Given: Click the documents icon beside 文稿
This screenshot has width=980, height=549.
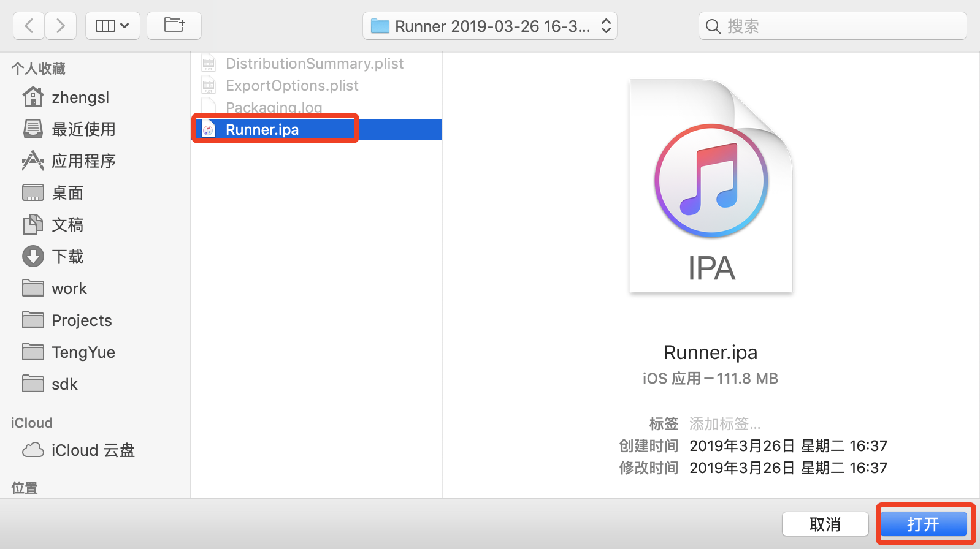Looking at the screenshot, I should click(x=33, y=224).
